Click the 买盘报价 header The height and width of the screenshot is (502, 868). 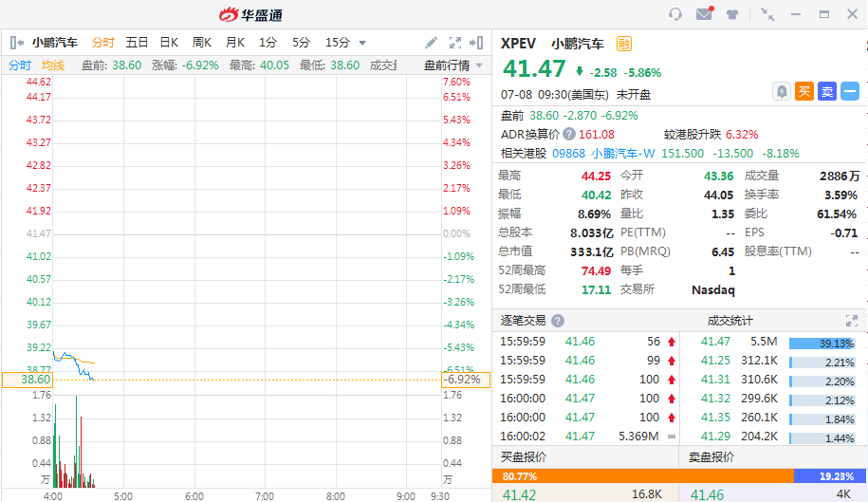tap(523, 457)
